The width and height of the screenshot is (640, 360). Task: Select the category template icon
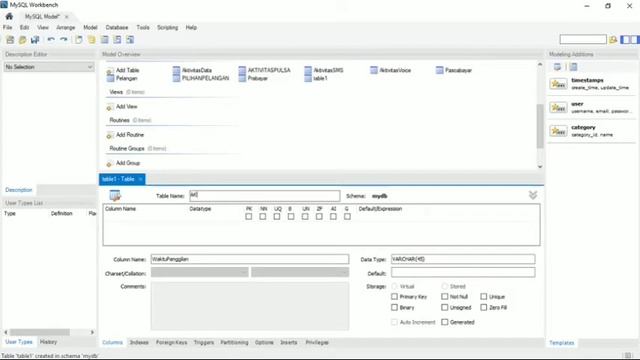[x=558, y=131]
